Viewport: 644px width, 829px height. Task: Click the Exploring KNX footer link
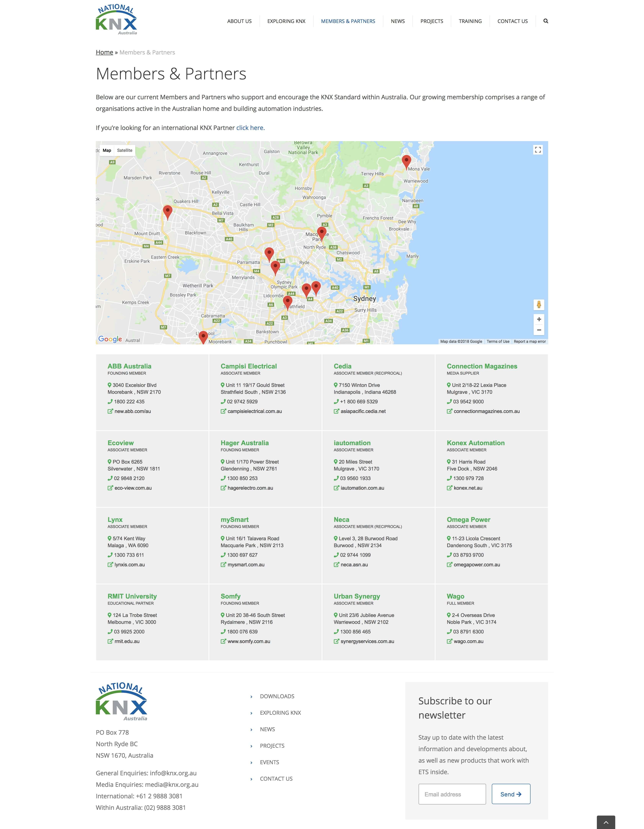[x=280, y=713]
